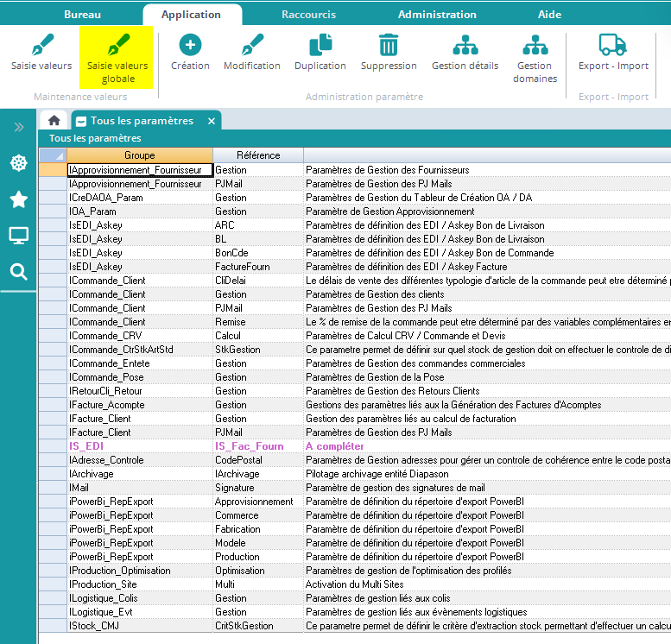Click the star favorites icon in sidebar

pyautogui.click(x=18, y=199)
